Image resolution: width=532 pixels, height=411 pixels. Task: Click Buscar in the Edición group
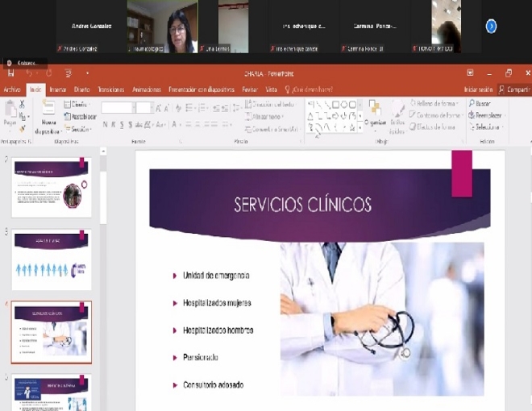[x=480, y=103]
